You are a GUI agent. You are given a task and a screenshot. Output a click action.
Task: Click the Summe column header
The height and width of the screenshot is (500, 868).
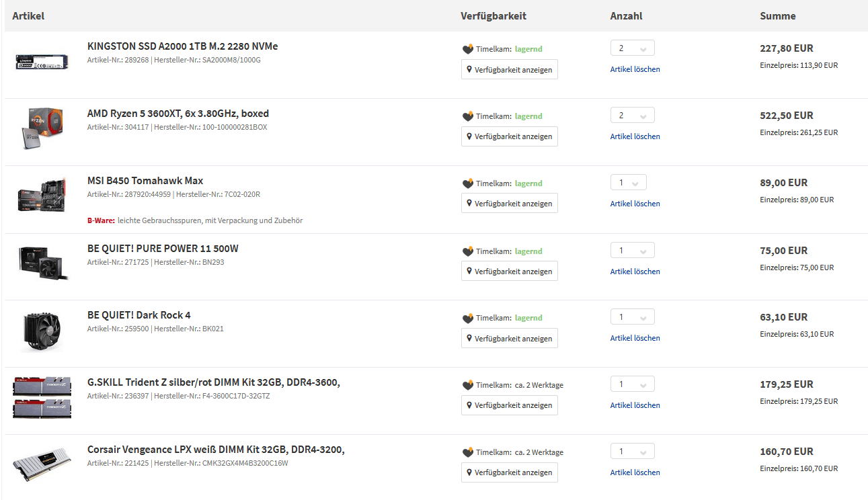pyautogui.click(x=778, y=15)
